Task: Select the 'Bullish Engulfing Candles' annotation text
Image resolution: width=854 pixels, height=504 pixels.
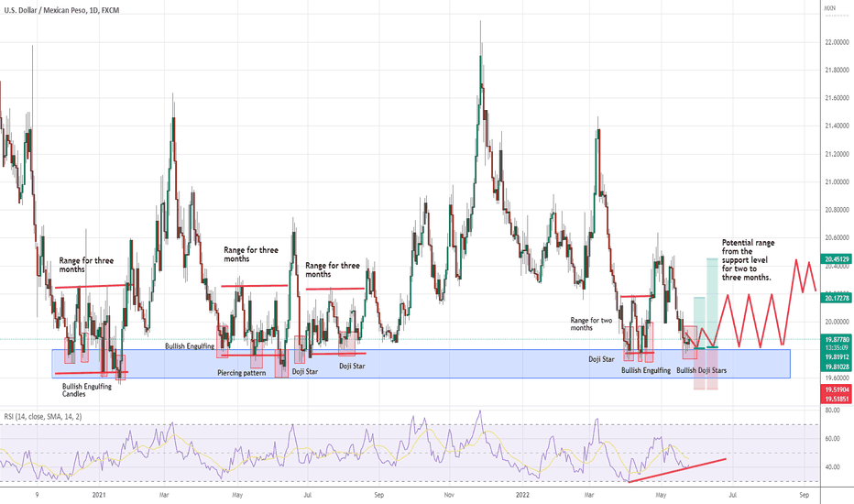Action: coord(87,390)
